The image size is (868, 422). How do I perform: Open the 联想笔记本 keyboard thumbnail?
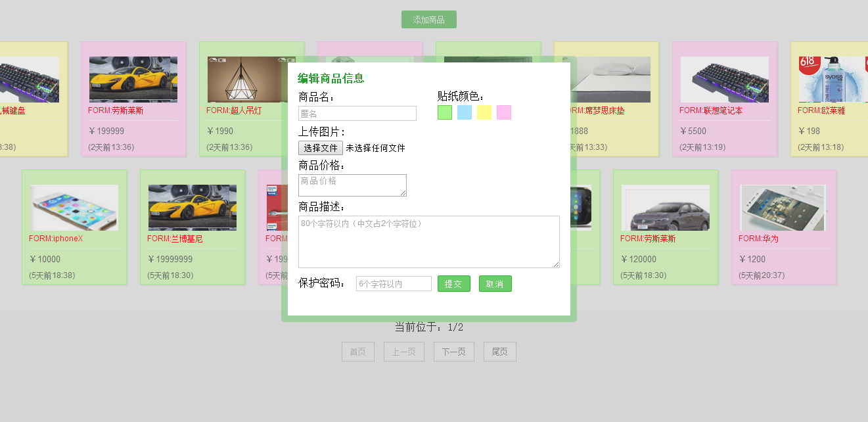725,79
